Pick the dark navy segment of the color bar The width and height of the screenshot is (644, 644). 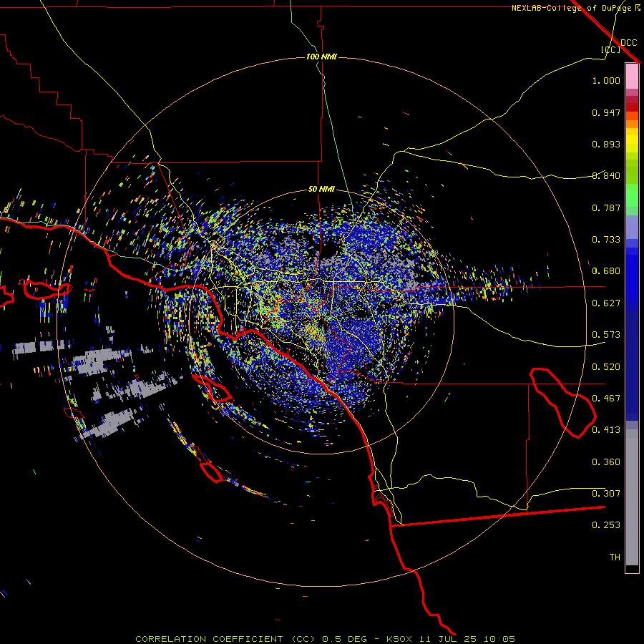click(x=632, y=366)
